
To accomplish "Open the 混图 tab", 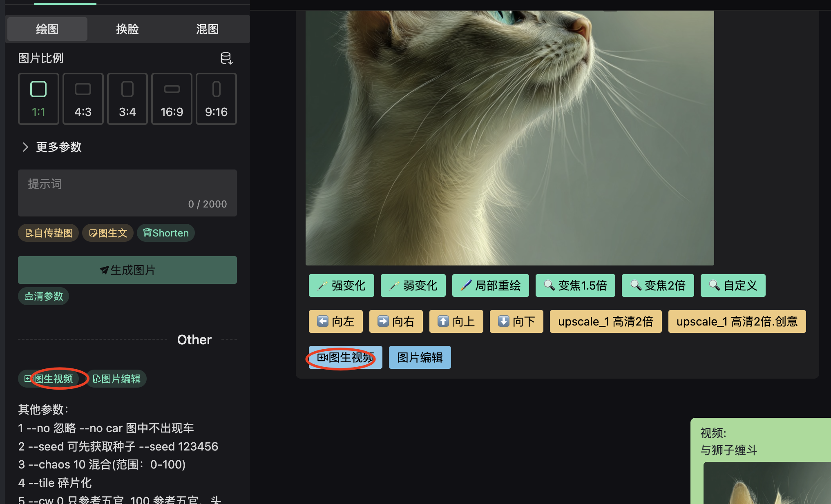I will (x=207, y=29).
